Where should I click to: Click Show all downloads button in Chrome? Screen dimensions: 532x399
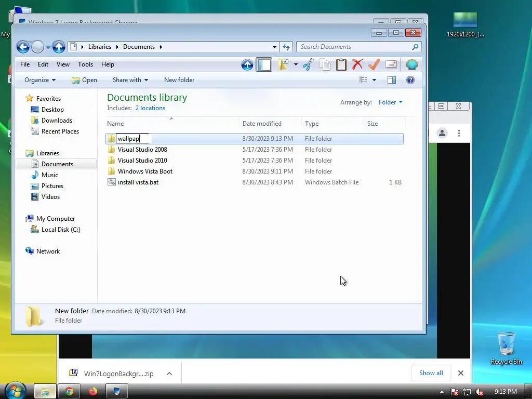coord(431,373)
